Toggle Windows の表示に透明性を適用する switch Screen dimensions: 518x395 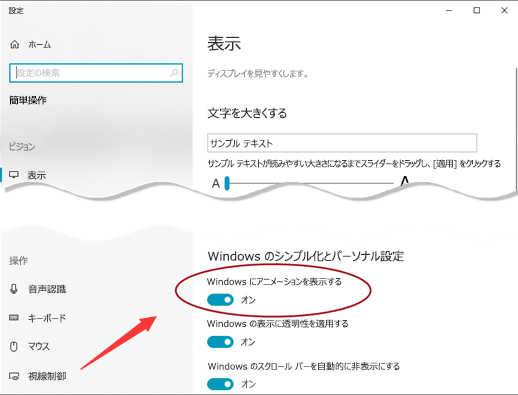tap(220, 342)
